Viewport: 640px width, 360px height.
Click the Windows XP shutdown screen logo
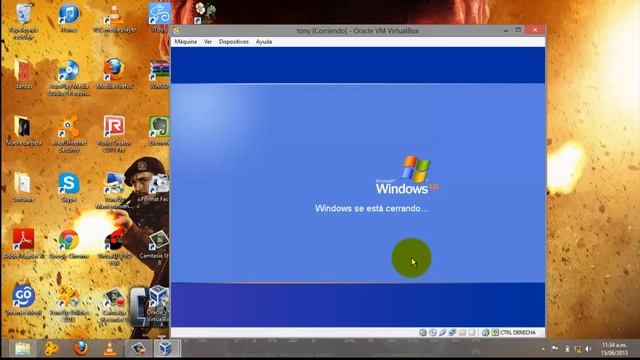(407, 175)
